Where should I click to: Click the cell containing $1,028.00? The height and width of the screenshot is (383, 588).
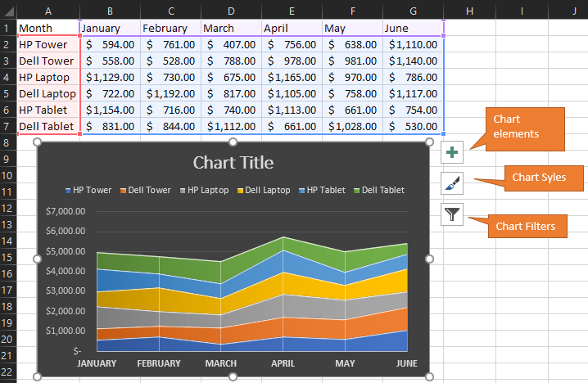[x=352, y=126]
